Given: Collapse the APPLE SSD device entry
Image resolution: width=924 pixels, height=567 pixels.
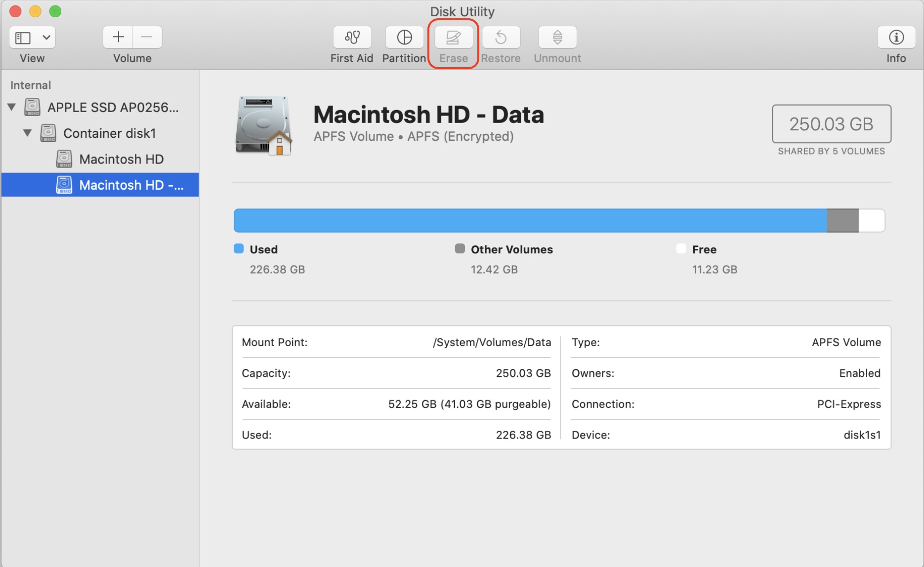Looking at the screenshot, I should click(11, 107).
